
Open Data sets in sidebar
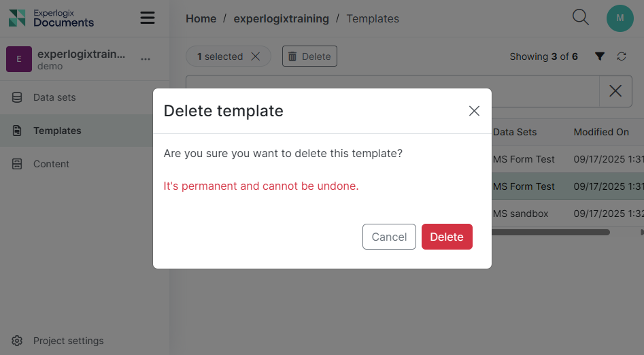[54, 97]
